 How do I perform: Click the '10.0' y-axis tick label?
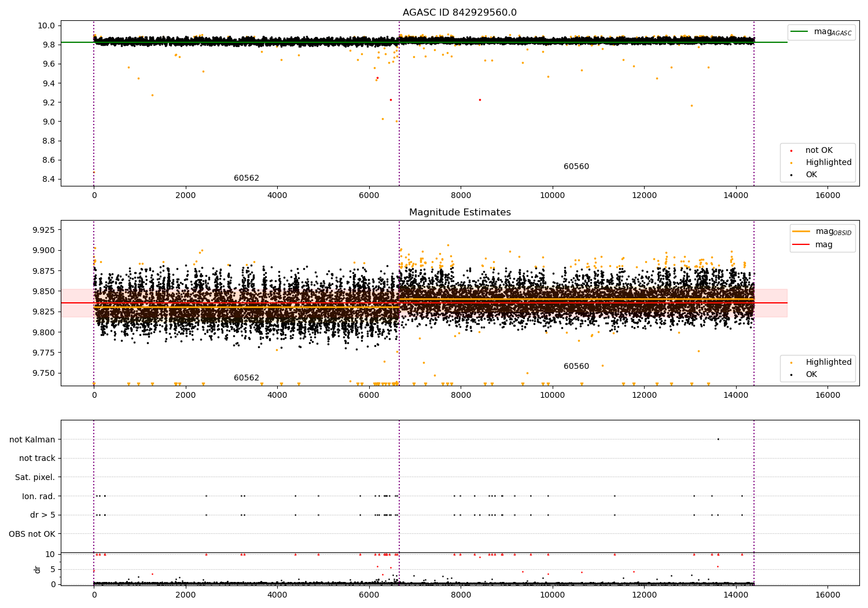tap(46, 25)
